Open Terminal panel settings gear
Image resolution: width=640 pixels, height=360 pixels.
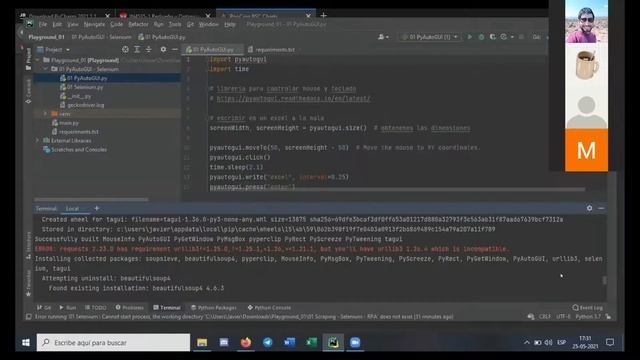(x=589, y=208)
